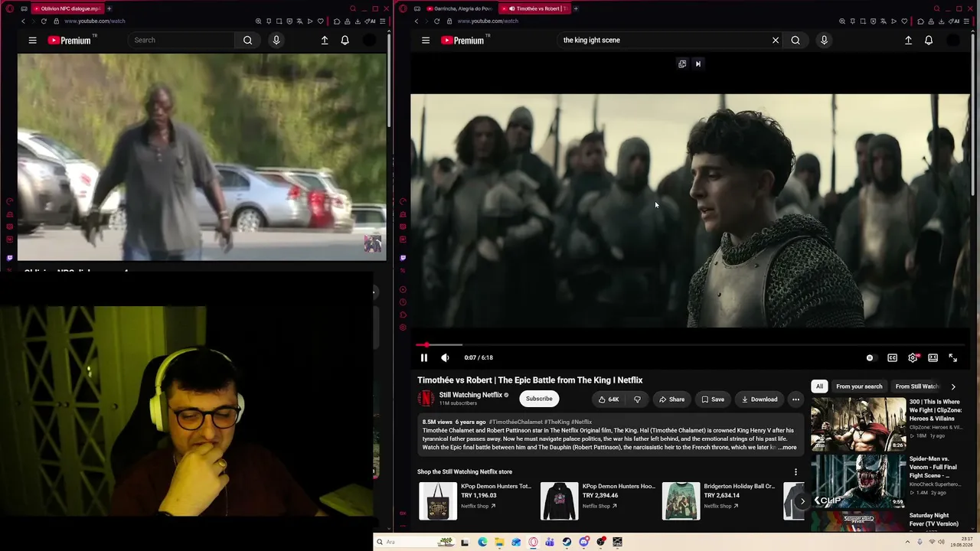Image resolution: width=980 pixels, height=551 pixels.
Task: Show next store products with right arrow
Action: 802,501
